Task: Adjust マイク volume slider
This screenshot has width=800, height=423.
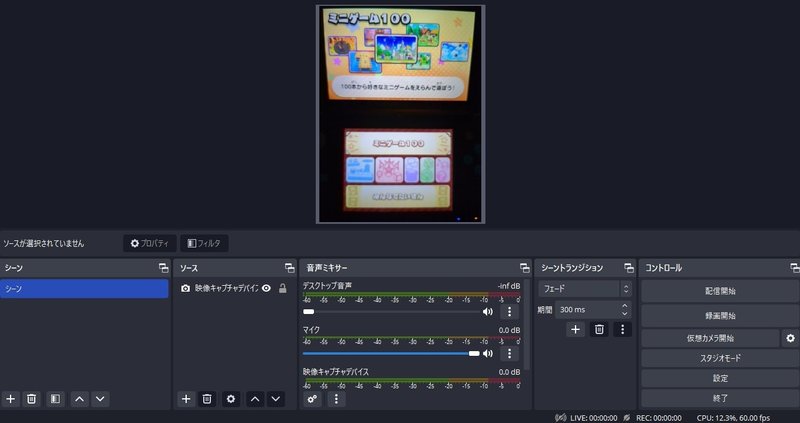Action: (x=391, y=354)
